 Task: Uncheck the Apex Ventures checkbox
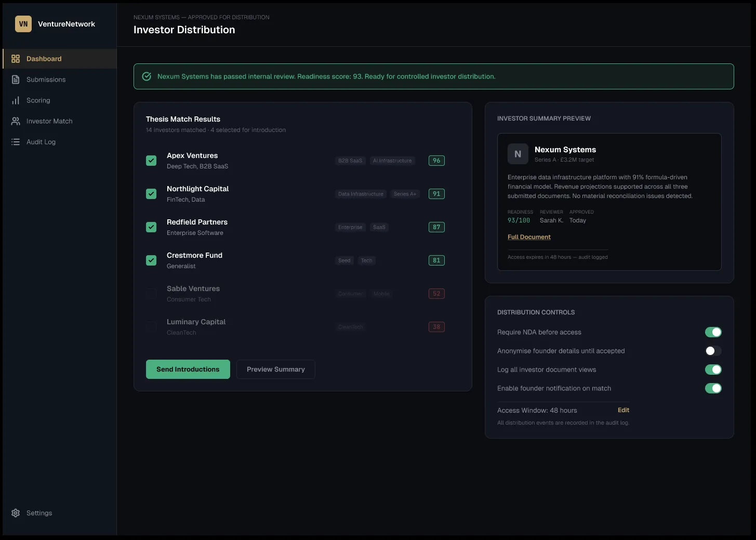tap(151, 161)
